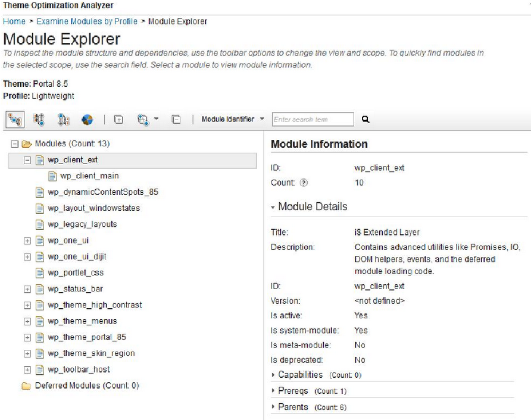Viewport: 531px width, 420px height.
Task: Expand the wp_theme_menus tree node
Action: (27, 321)
